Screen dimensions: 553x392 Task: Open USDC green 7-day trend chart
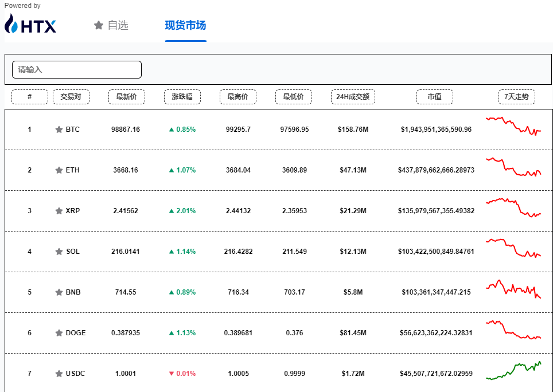pos(513,371)
